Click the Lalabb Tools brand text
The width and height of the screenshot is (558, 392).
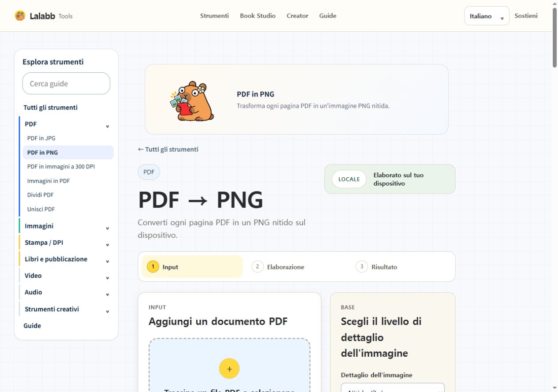[51, 16]
